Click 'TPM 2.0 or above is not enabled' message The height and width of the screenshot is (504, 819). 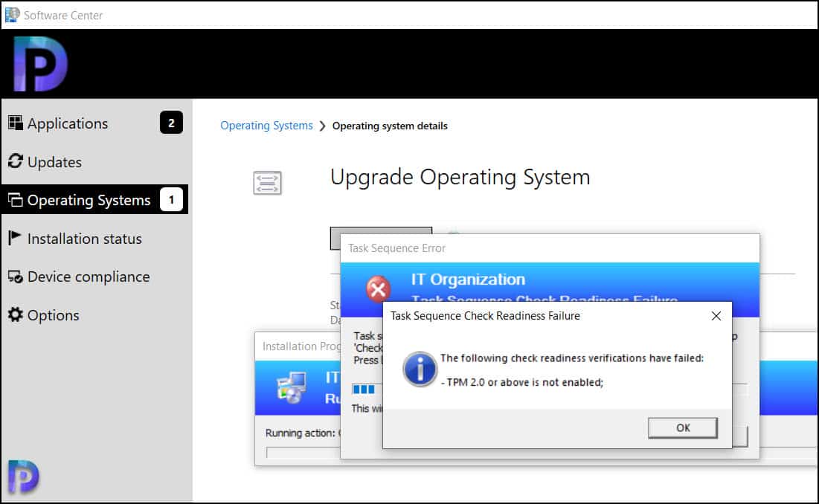pyautogui.click(x=521, y=382)
